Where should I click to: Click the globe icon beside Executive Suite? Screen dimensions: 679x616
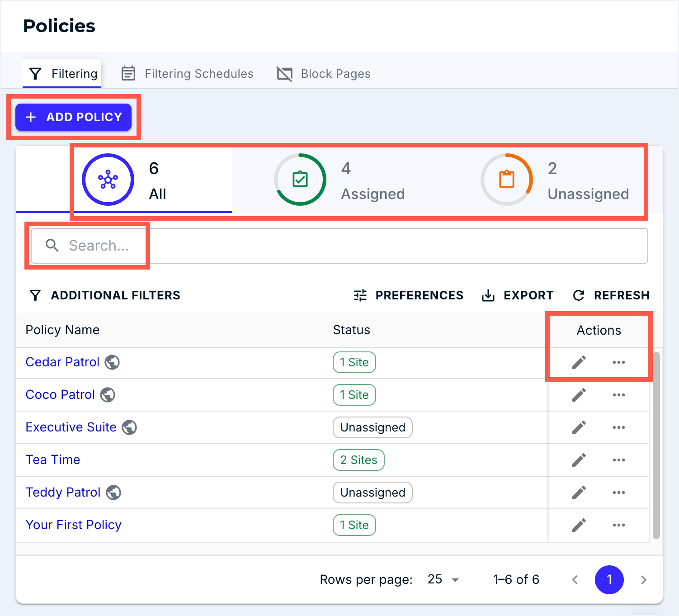129,427
